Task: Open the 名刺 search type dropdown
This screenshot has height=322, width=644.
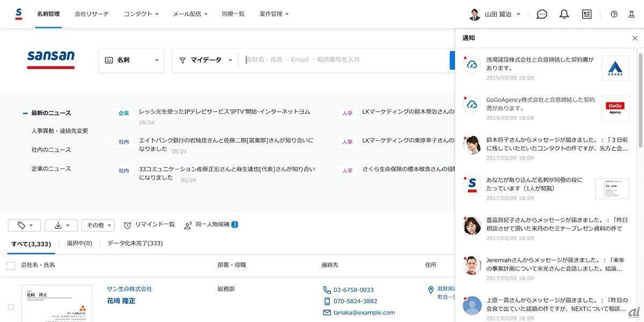Action: pos(131,60)
